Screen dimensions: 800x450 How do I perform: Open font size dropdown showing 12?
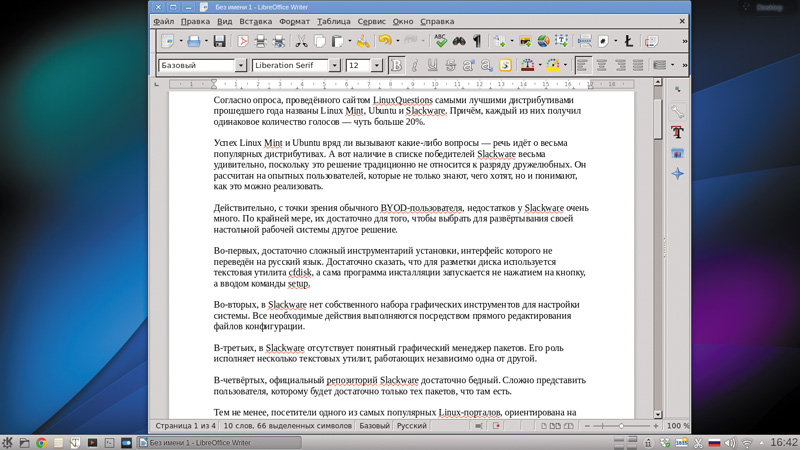[x=377, y=65]
